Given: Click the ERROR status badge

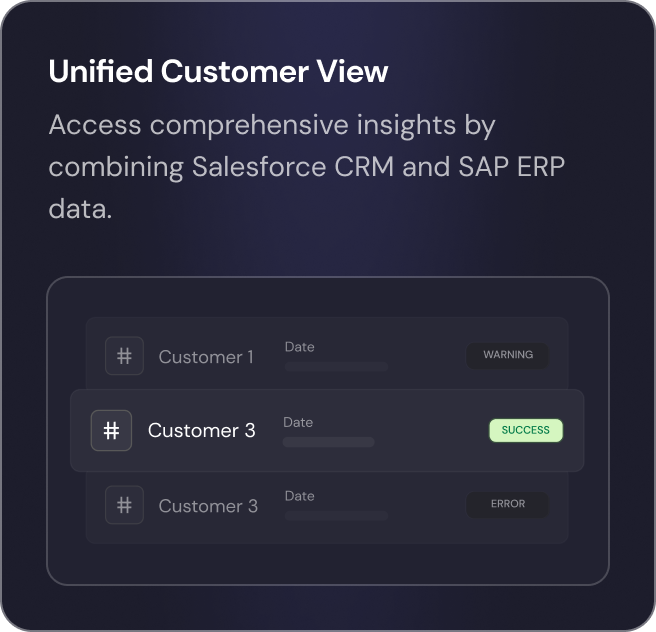Looking at the screenshot, I should click(x=507, y=504).
